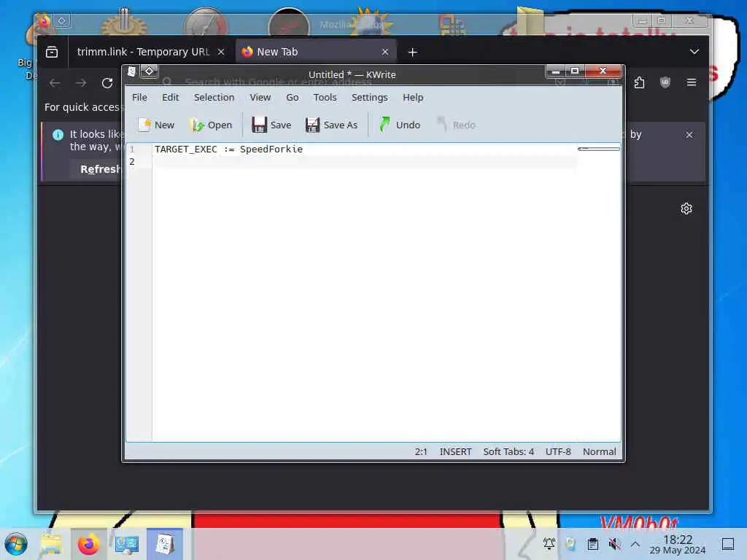The width and height of the screenshot is (747, 560).
Task: Undo the last edit in KWrite
Action: (400, 125)
